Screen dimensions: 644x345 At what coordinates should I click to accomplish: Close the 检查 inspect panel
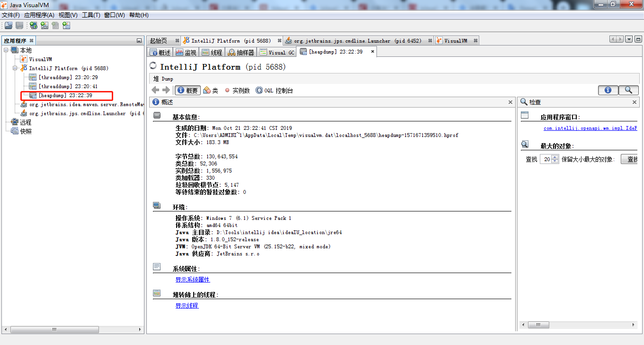[x=635, y=102]
